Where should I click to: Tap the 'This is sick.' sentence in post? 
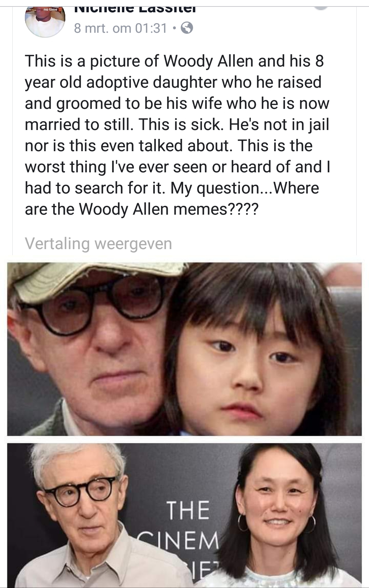181,125
